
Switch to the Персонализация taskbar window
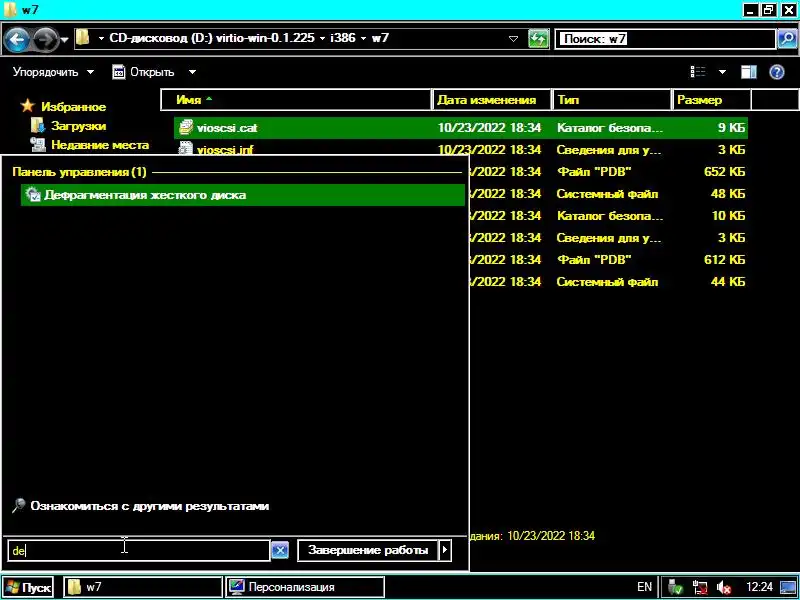tap(305, 587)
